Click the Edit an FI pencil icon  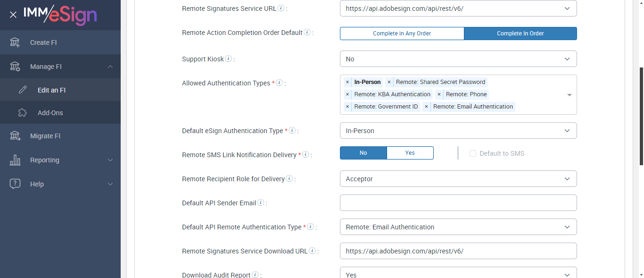[23, 90]
